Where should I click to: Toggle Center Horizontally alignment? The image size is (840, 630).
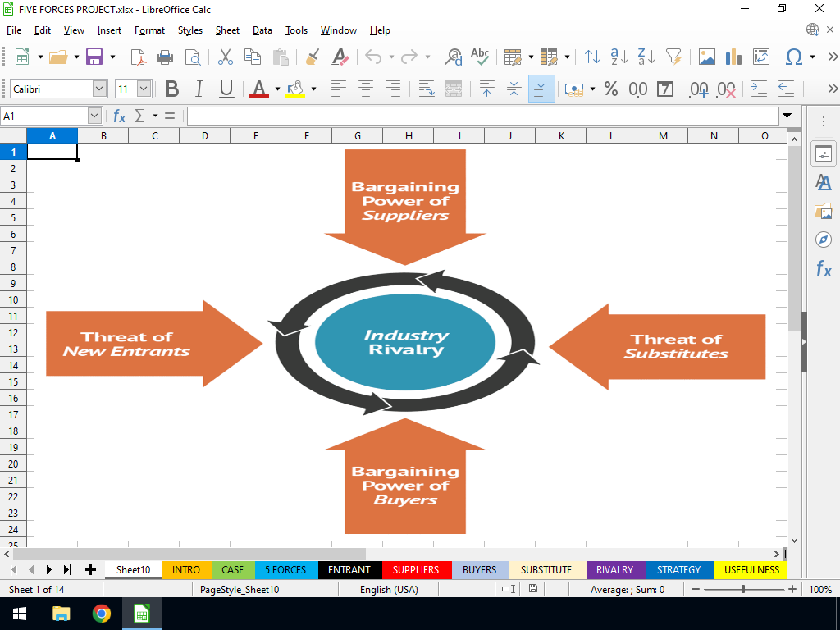[366, 89]
